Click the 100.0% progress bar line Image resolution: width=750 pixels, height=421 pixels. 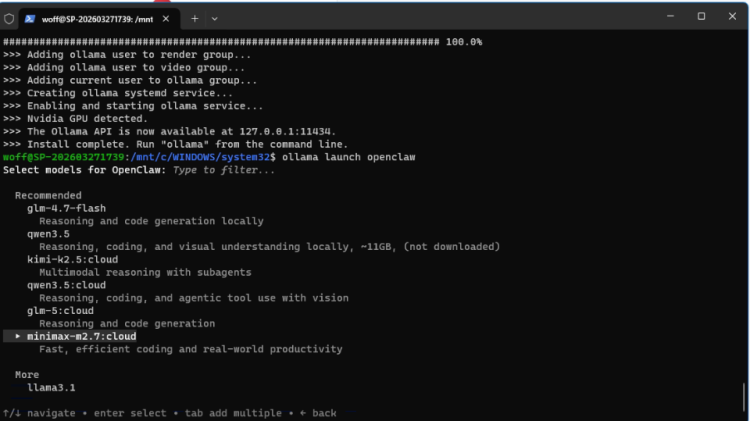coord(243,42)
